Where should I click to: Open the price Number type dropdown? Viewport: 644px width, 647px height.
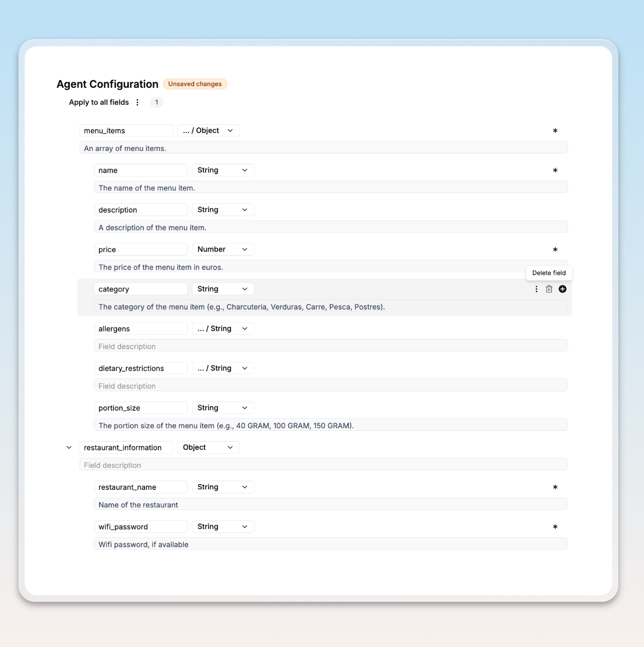[x=223, y=250]
